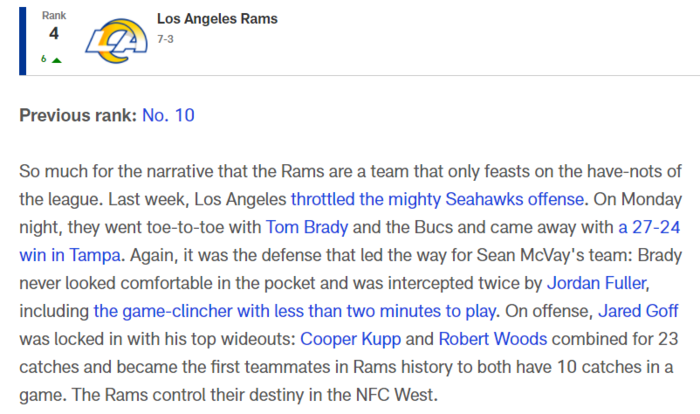This screenshot has width=700, height=414.
Task: Click the Rank label above the number
Action: coord(54,16)
